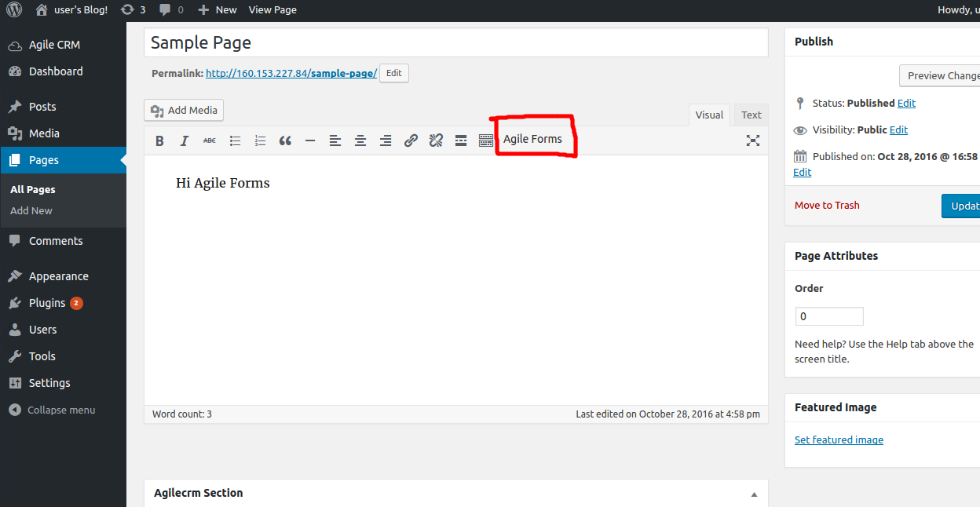Image resolution: width=980 pixels, height=507 pixels.
Task: Insert the Read More tag
Action: [x=461, y=140]
